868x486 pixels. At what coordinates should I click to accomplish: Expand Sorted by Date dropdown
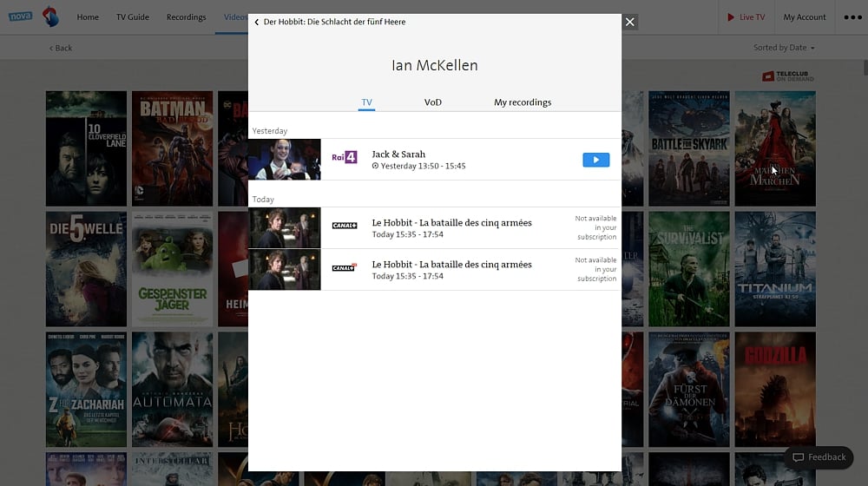tap(784, 48)
